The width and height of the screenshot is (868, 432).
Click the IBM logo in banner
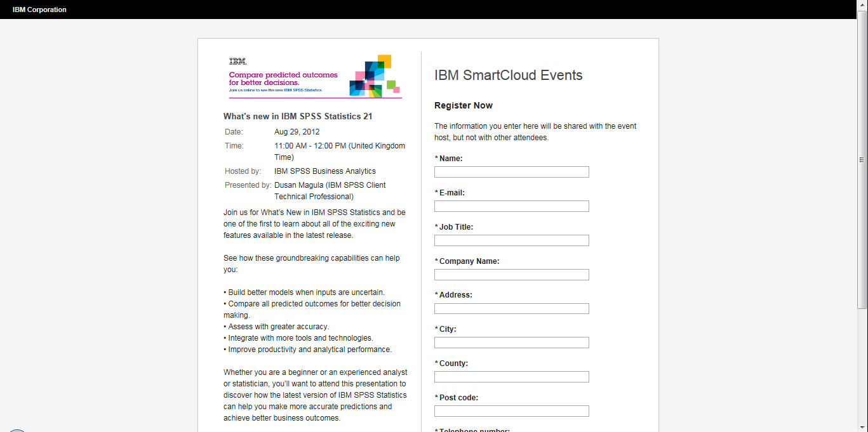click(x=237, y=62)
